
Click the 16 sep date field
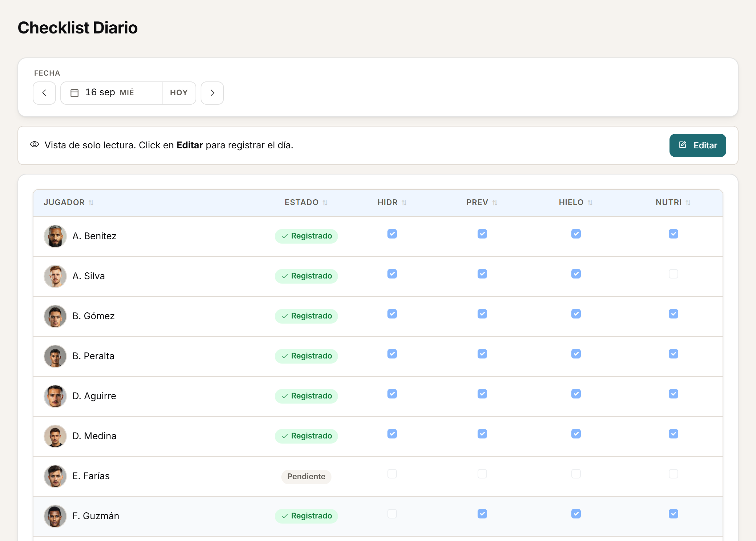[112, 93]
